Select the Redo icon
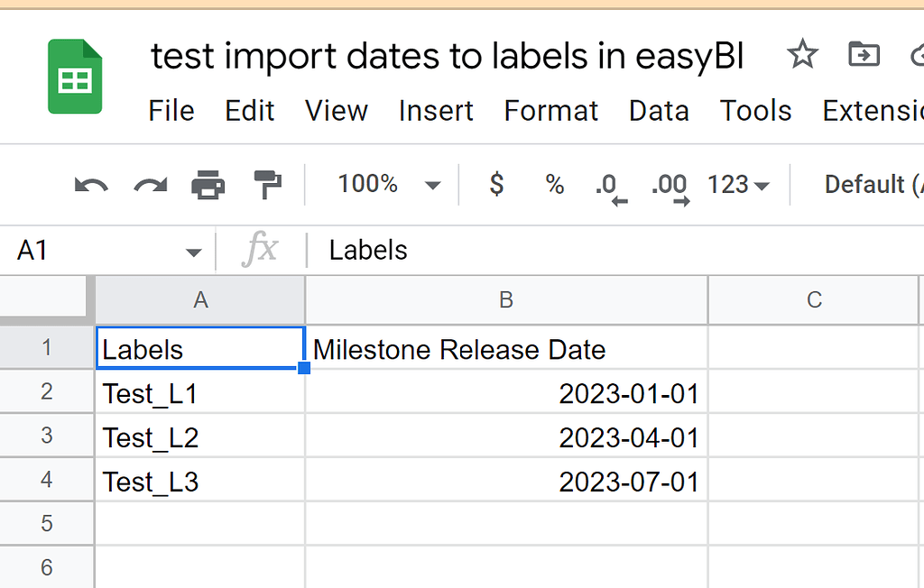 (150, 184)
